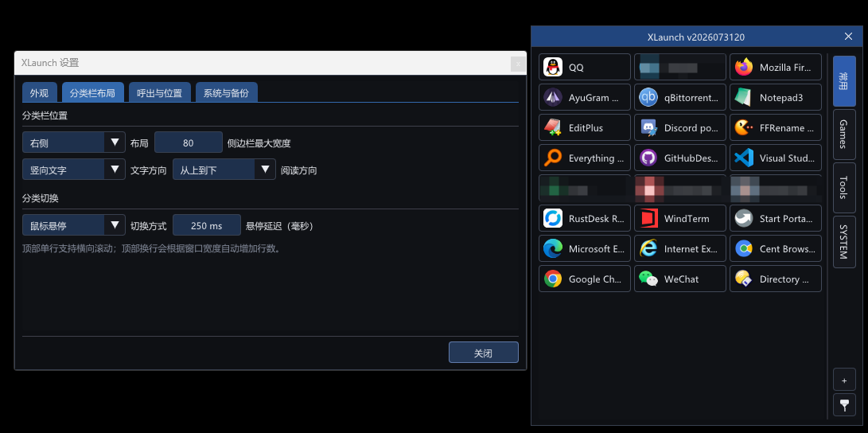
Task: Launch Cent Browser icon
Action: [x=743, y=248]
